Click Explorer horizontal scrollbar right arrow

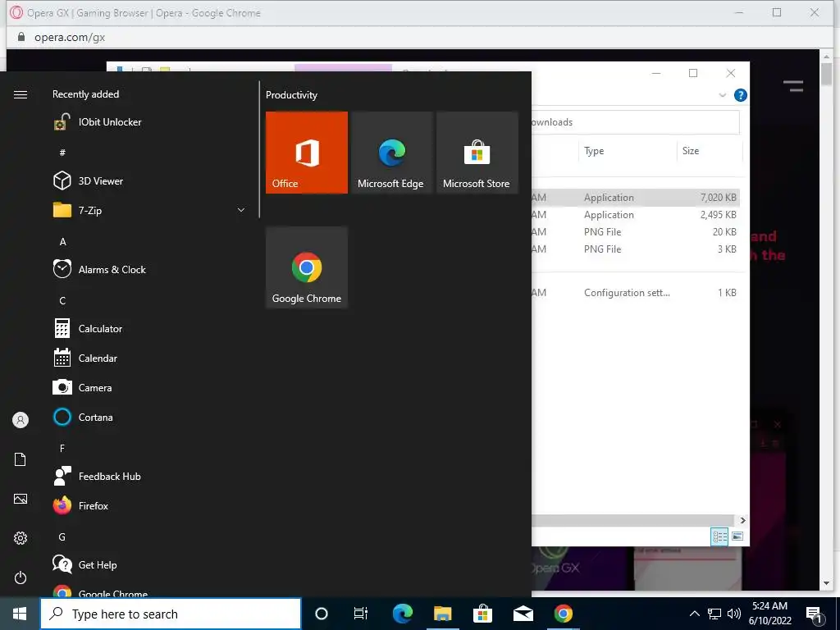[742, 520]
